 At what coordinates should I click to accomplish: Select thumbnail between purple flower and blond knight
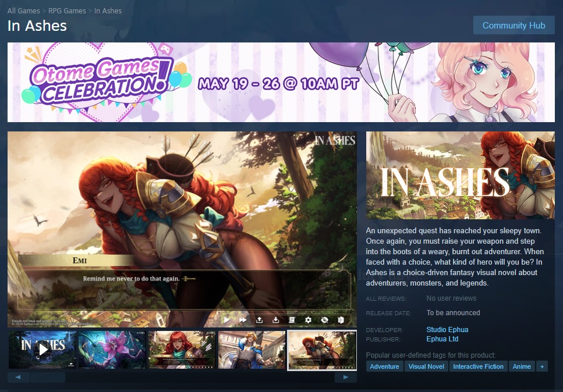click(182, 350)
